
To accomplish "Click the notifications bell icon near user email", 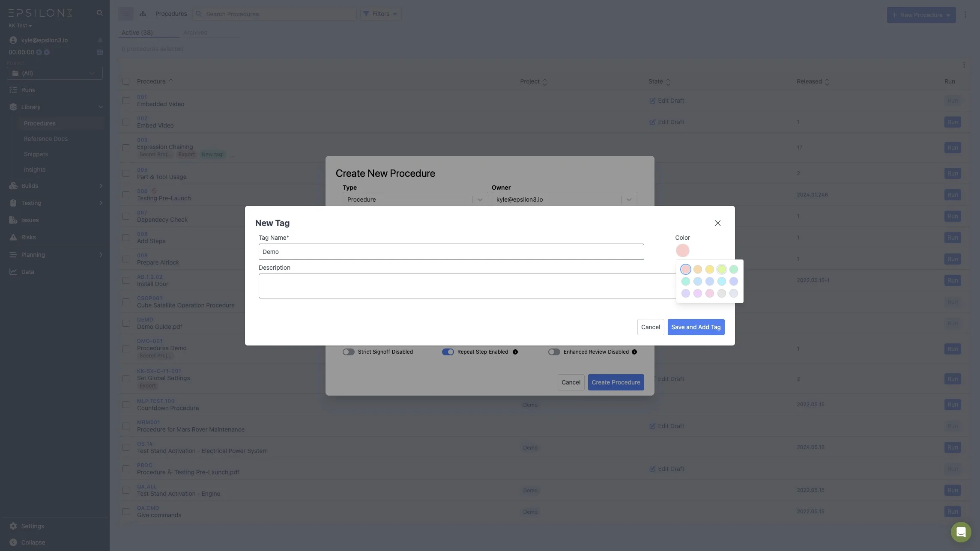I will click(100, 40).
